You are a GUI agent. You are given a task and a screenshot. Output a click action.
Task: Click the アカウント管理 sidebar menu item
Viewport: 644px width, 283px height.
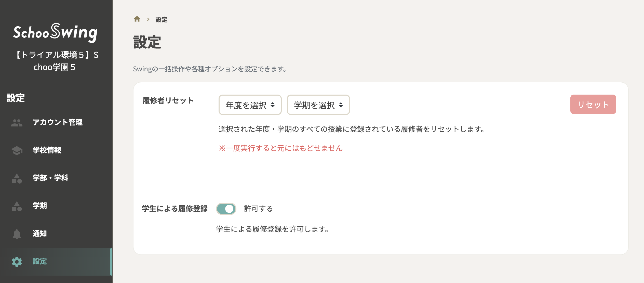pyautogui.click(x=58, y=123)
